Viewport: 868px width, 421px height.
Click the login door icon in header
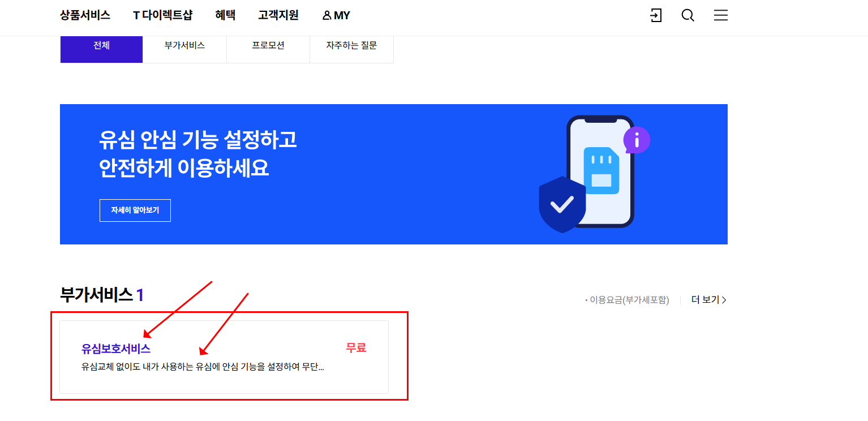[656, 15]
